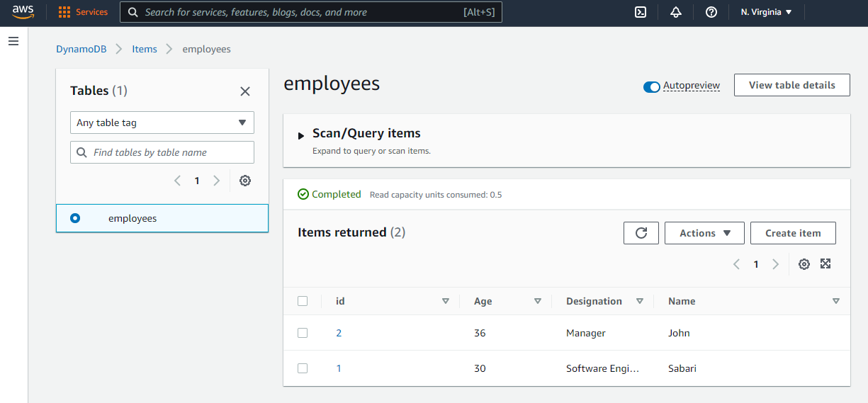
Task: Go to next page in Tables panel
Action: (x=217, y=181)
